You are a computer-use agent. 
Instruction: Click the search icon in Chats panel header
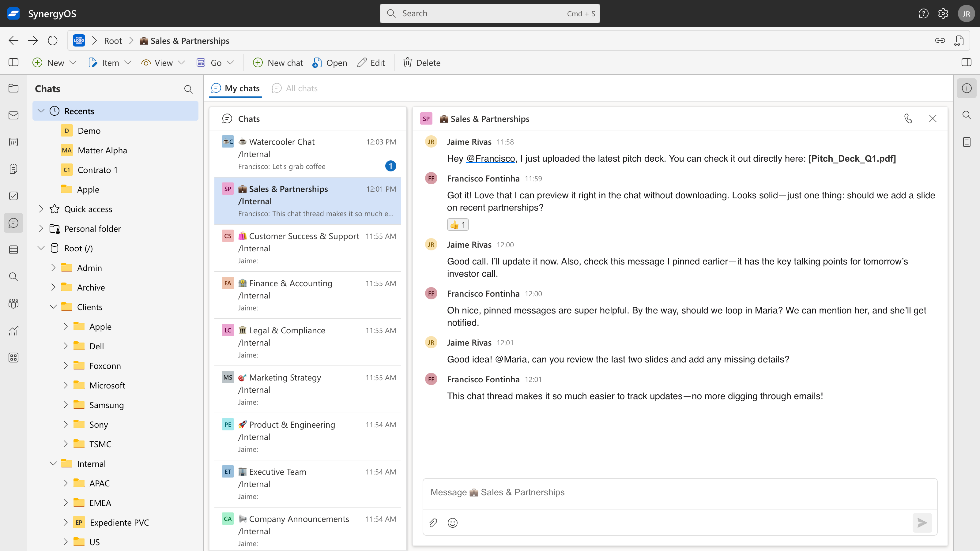click(x=188, y=89)
